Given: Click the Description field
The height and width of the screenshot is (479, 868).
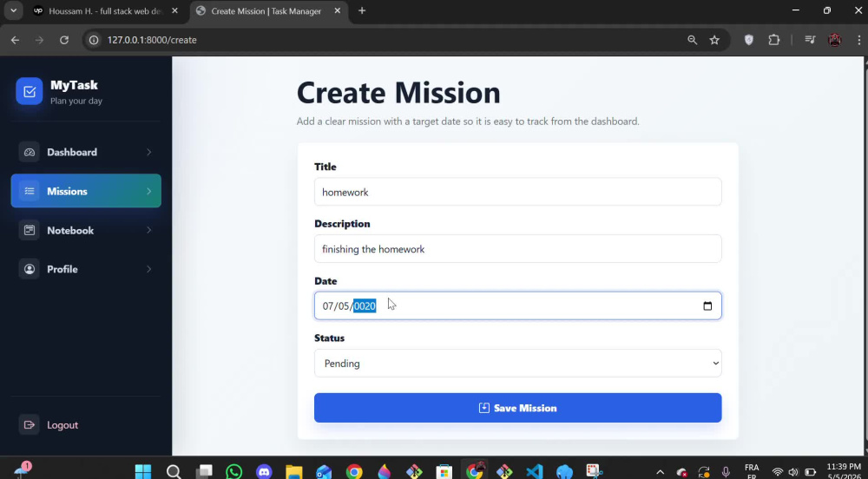Looking at the screenshot, I should click(x=517, y=249).
